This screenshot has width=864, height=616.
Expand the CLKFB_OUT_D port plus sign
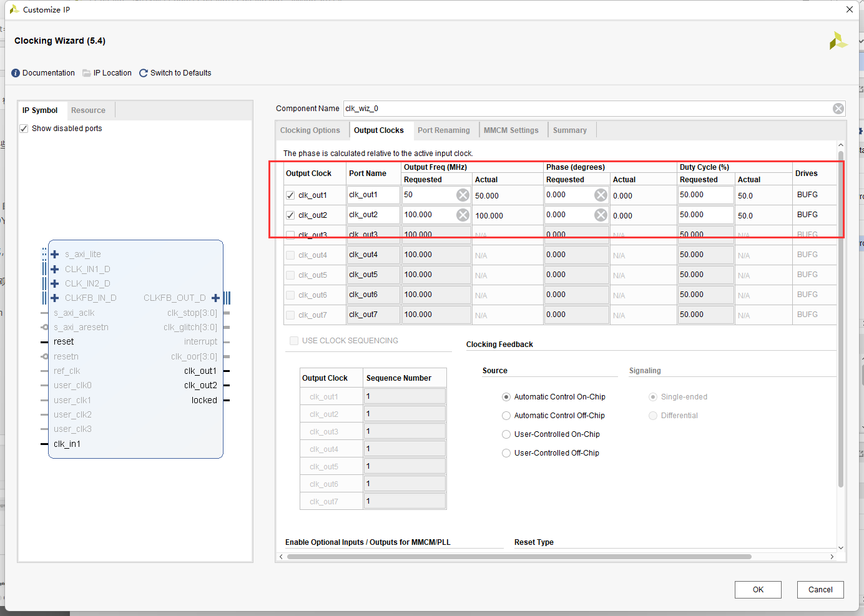[215, 298]
